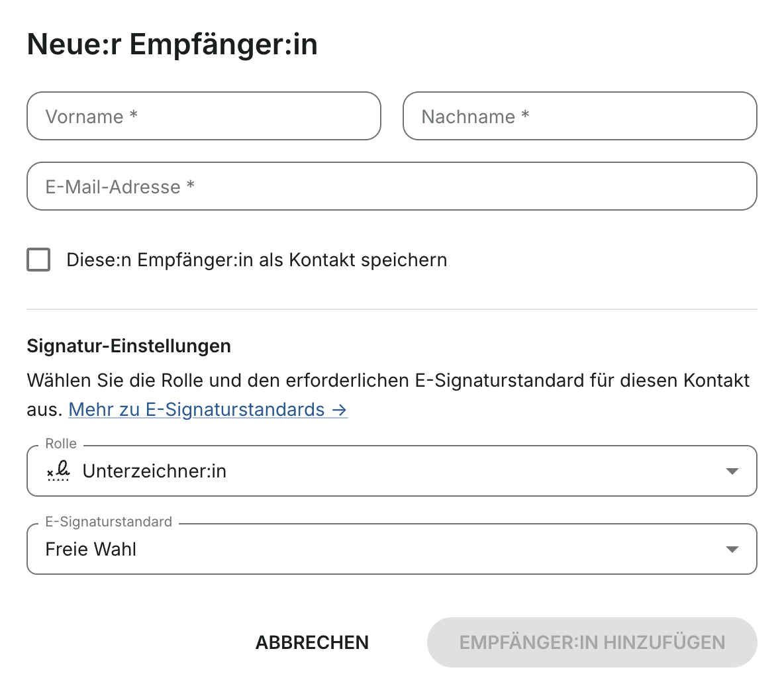This screenshot has width=784, height=694.
Task: Expand the Rolle dropdown arrow
Action: point(732,471)
